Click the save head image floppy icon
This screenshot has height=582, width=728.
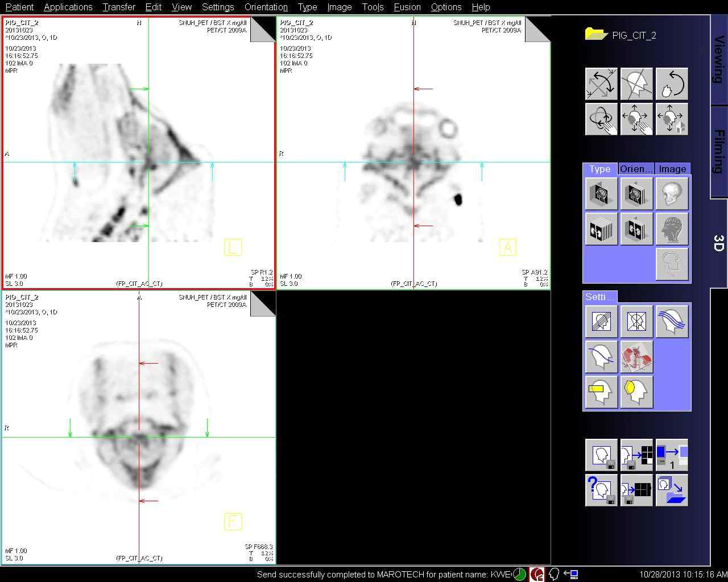pos(601,455)
